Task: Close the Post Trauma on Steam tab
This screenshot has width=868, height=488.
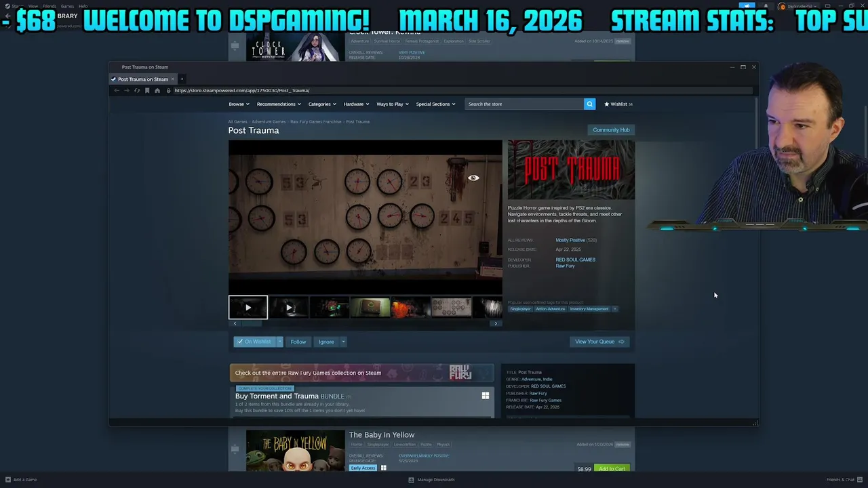Action: [172, 79]
